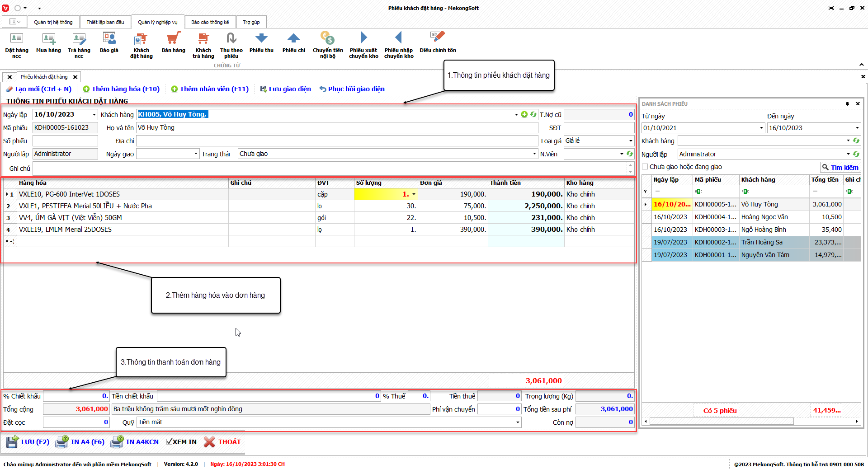Click the LƯU (F2) save button

click(28, 442)
